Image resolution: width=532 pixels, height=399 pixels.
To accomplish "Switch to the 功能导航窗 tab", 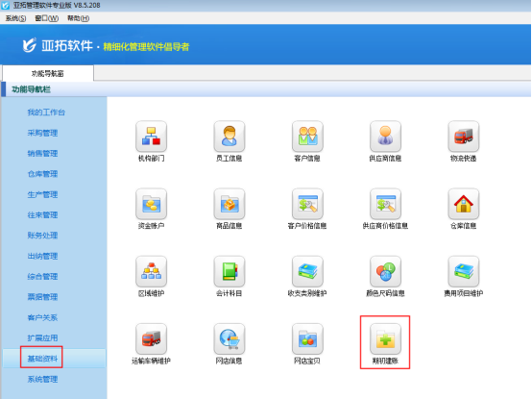I will click(47, 73).
